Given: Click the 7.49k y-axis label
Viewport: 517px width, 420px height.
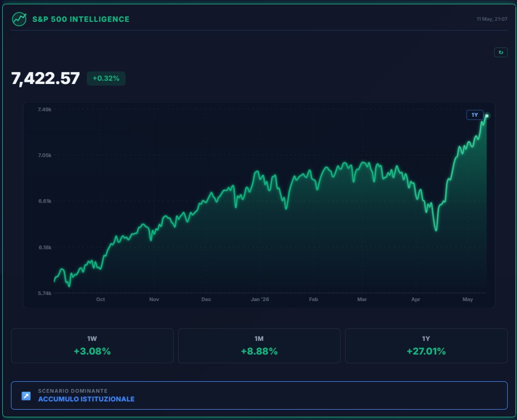Looking at the screenshot, I should [x=45, y=110].
